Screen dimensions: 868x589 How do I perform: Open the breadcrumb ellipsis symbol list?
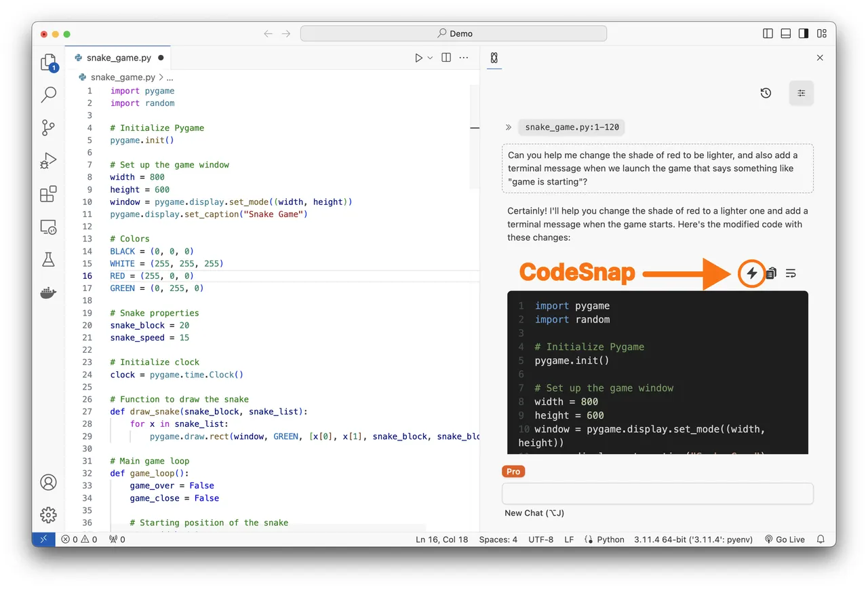pyautogui.click(x=170, y=77)
